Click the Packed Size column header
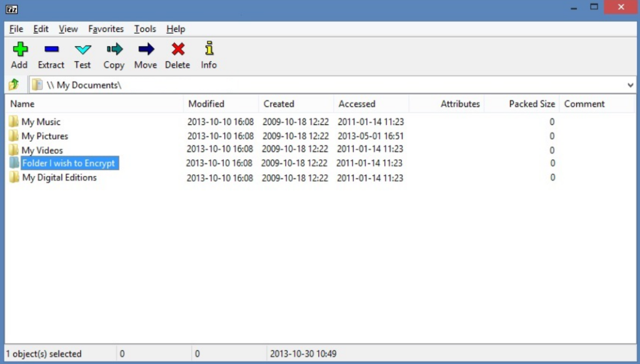The height and width of the screenshot is (364, 640). [x=521, y=104]
